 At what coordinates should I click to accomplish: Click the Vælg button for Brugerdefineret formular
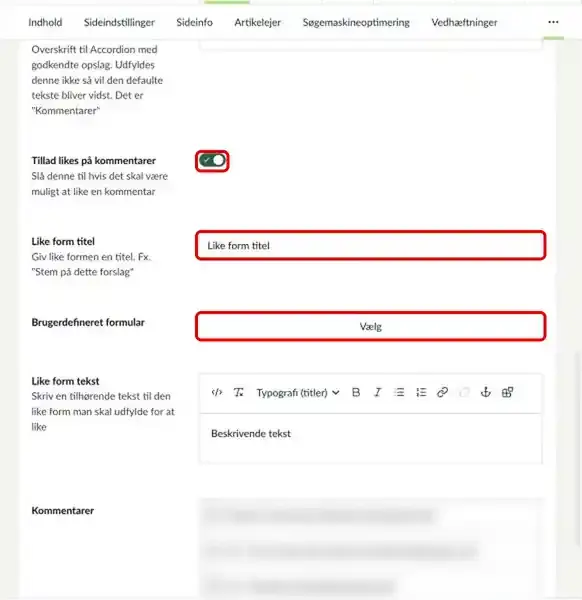click(370, 326)
